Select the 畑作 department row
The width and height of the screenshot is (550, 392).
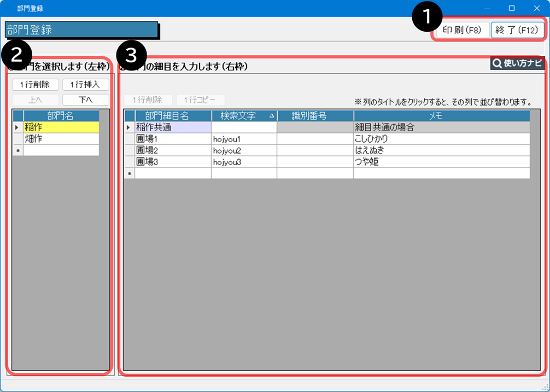point(61,139)
